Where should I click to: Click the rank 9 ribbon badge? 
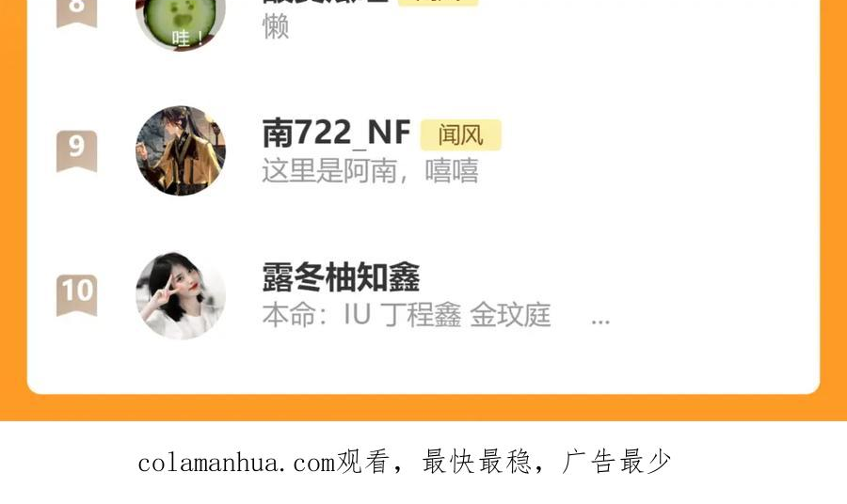pos(77,150)
